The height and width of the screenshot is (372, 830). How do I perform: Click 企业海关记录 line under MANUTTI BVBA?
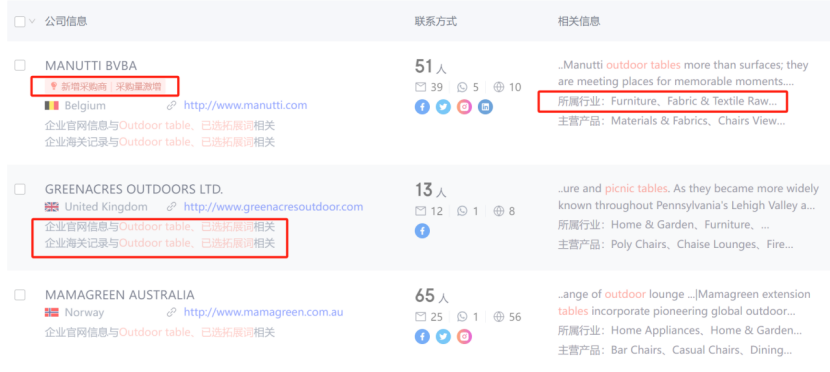[160, 142]
